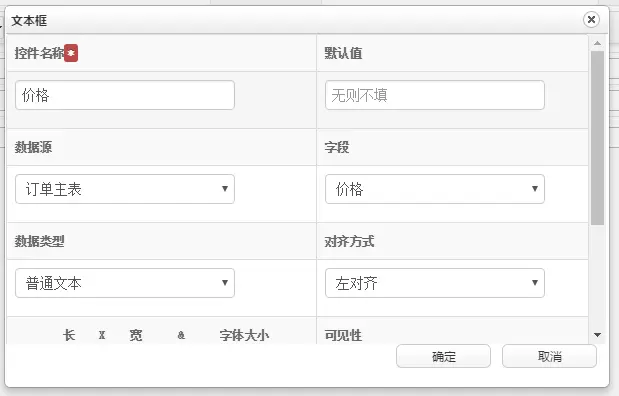
Task: Open the 数据源 dropdown showing 订单主表
Action: pos(125,189)
